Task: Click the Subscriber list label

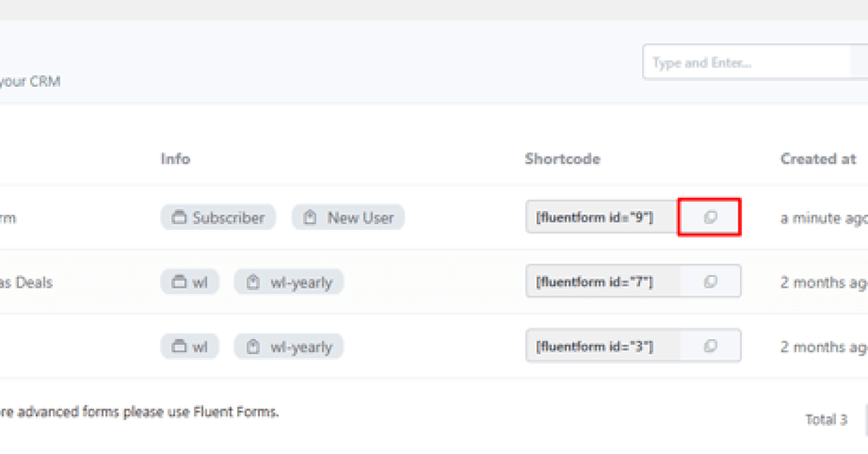Action: coord(229,218)
